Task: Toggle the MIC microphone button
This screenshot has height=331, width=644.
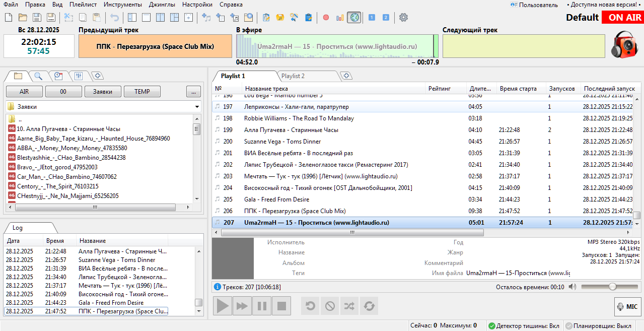Action: pyautogui.click(x=627, y=306)
